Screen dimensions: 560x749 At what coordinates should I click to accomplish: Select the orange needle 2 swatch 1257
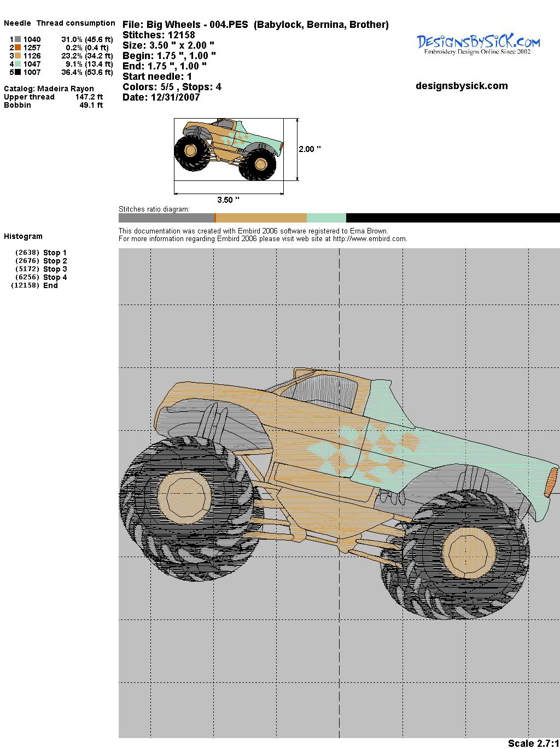coord(18,48)
